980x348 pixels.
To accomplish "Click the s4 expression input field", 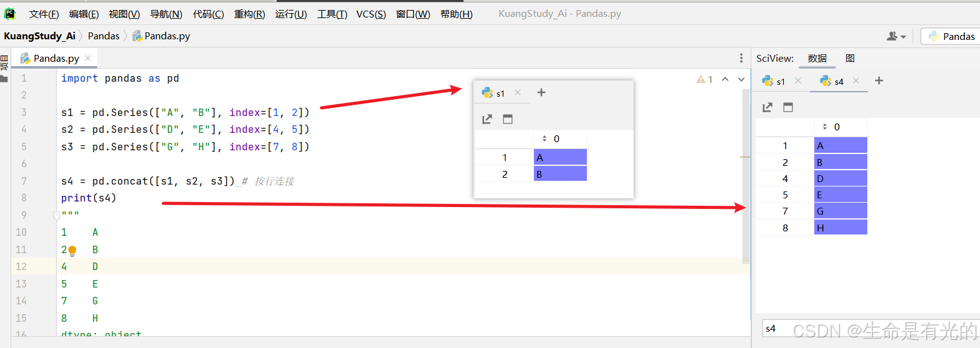I will [871, 328].
